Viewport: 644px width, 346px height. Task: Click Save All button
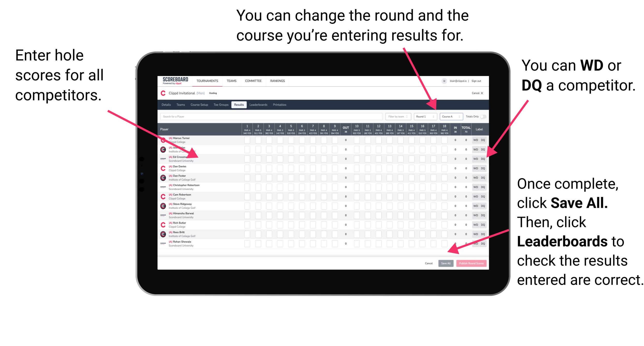[x=446, y=263]
